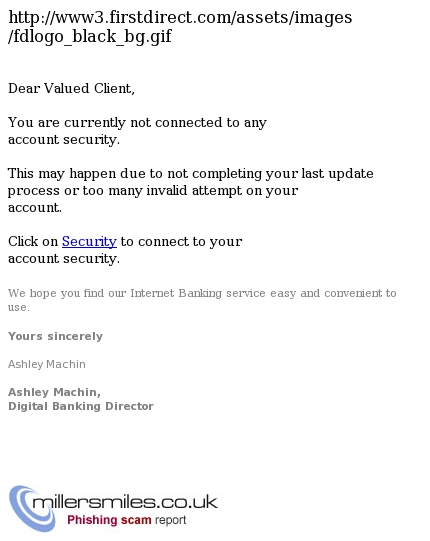Click the Yours sincerely text

55,336
